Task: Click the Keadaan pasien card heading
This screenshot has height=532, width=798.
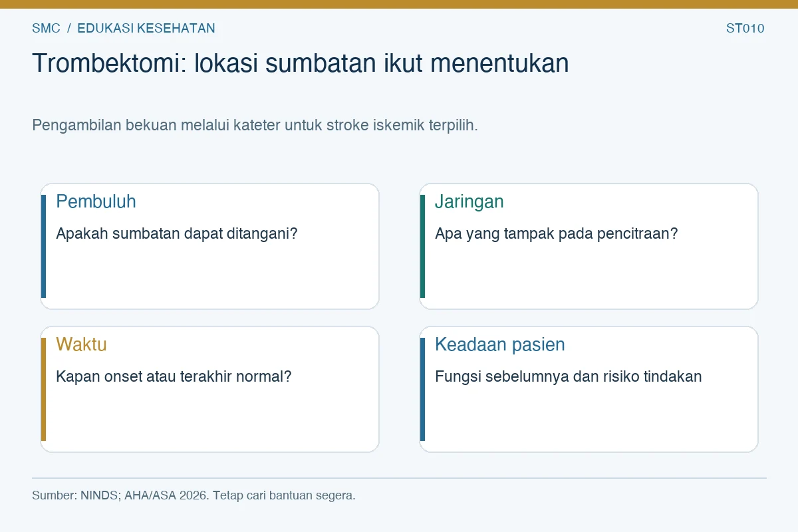Action: tap(500, 344)
